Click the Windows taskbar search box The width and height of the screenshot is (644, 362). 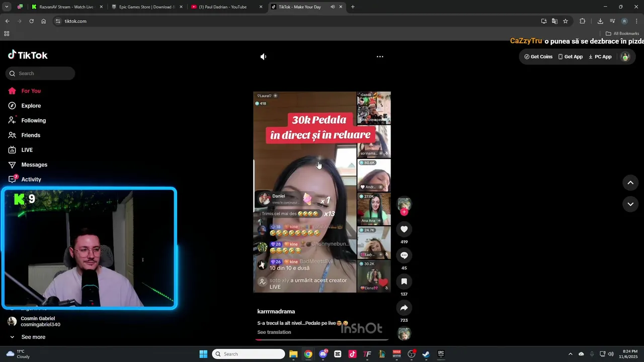coord(249,354)
